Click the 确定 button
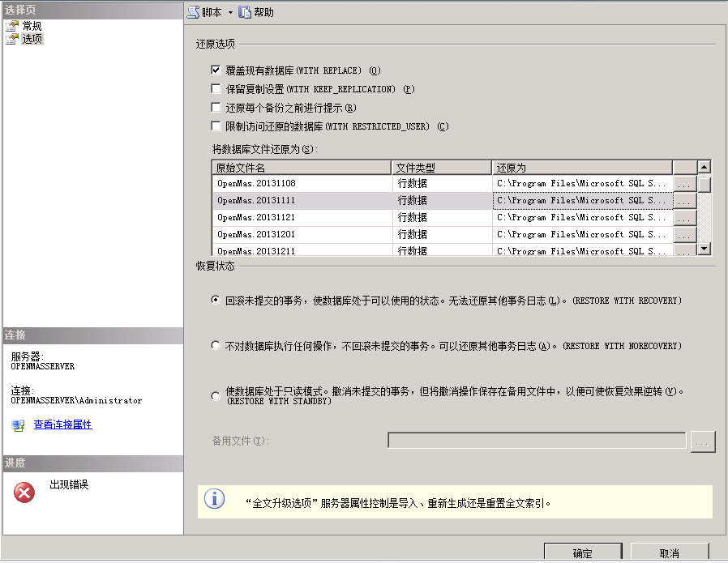This screenshot has width=728, height=563. 582,553
